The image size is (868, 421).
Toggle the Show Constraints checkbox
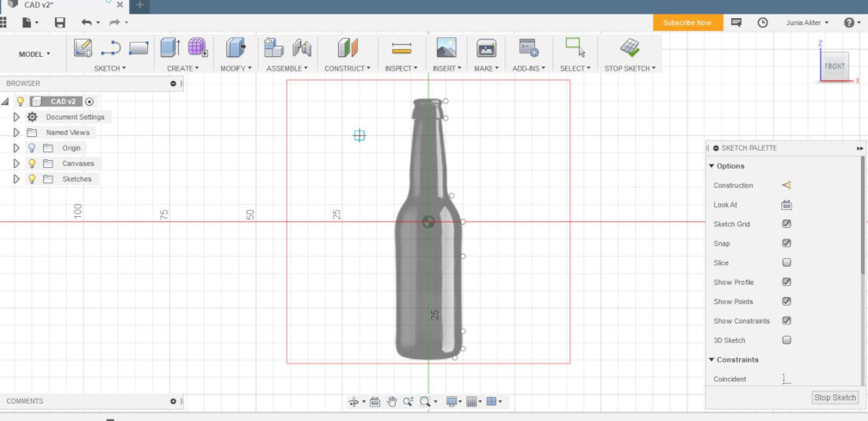(x=786, y=320)
